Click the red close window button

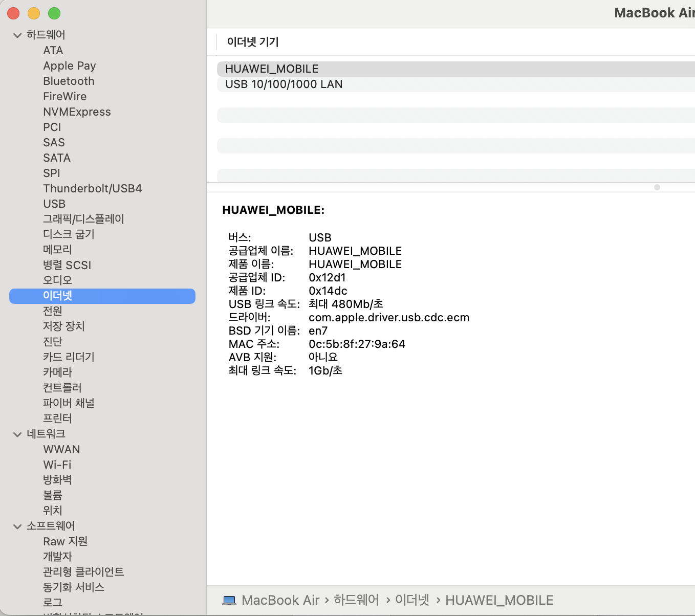[x=13, y=13]
